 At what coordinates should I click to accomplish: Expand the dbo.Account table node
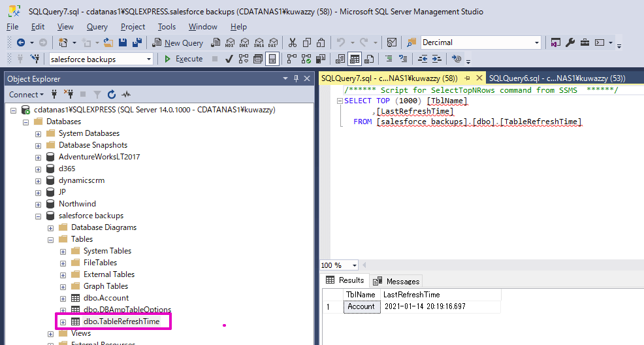(x=63, y=299)
